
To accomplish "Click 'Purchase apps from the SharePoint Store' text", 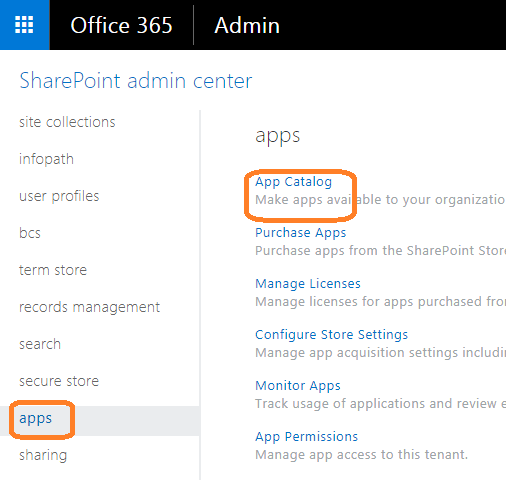I will 380,251.
